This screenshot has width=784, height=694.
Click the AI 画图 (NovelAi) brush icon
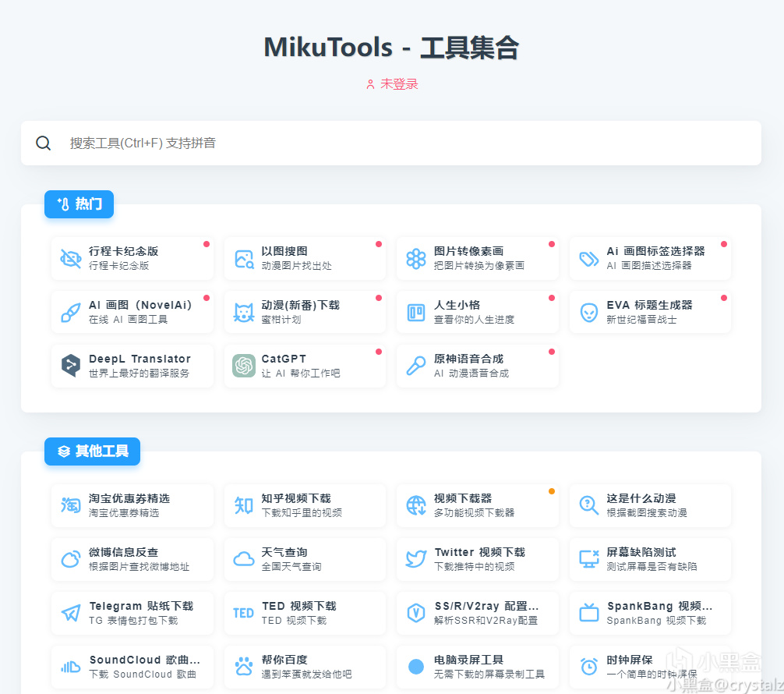coord(70,313)
